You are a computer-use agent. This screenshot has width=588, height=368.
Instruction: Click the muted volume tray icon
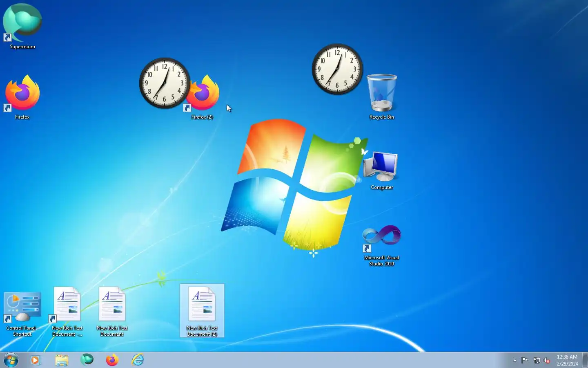tap(547, 360)
